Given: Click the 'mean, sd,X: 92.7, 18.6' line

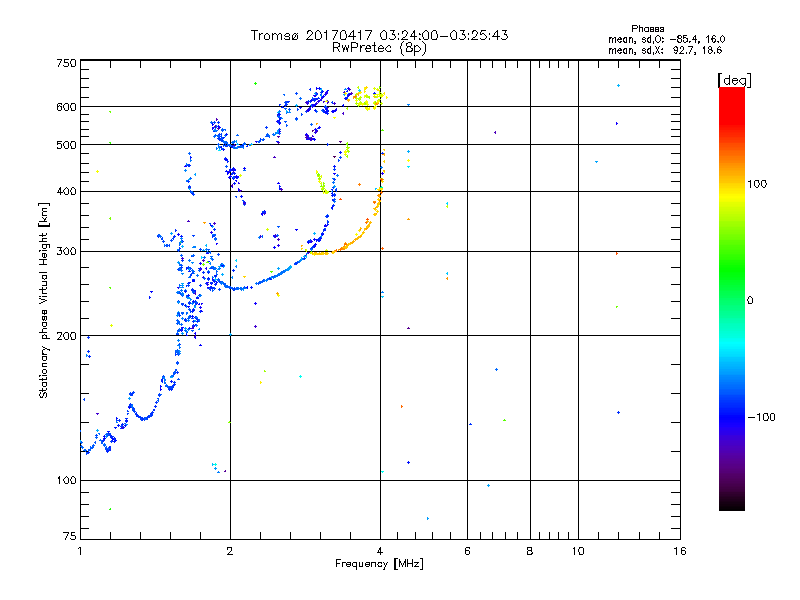Looking at the screenshot, I should pyautogui.click(x=665, y=50).
